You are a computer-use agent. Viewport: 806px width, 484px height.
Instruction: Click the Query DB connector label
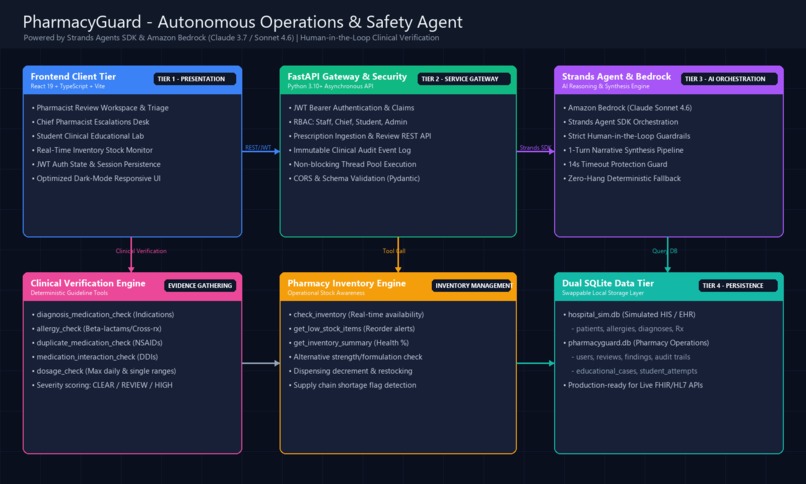pyautogui.click(x=665, y=251)
